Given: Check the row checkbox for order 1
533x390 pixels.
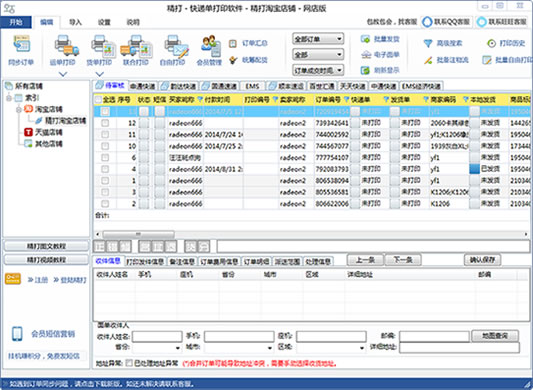Looking at the screenshot, I should [x=105, y=181].
